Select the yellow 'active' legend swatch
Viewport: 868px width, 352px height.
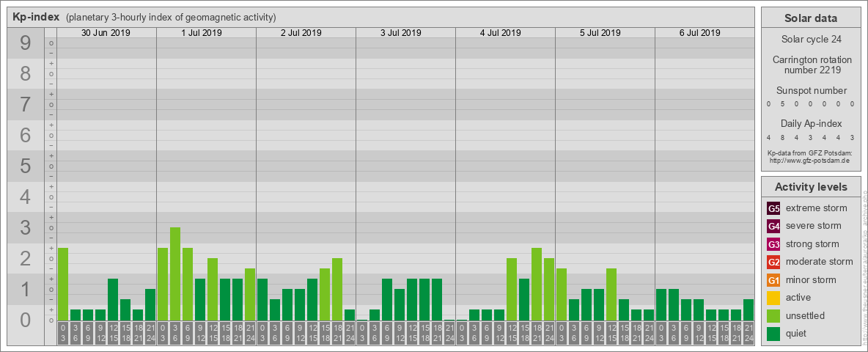[x=773, y=298]
